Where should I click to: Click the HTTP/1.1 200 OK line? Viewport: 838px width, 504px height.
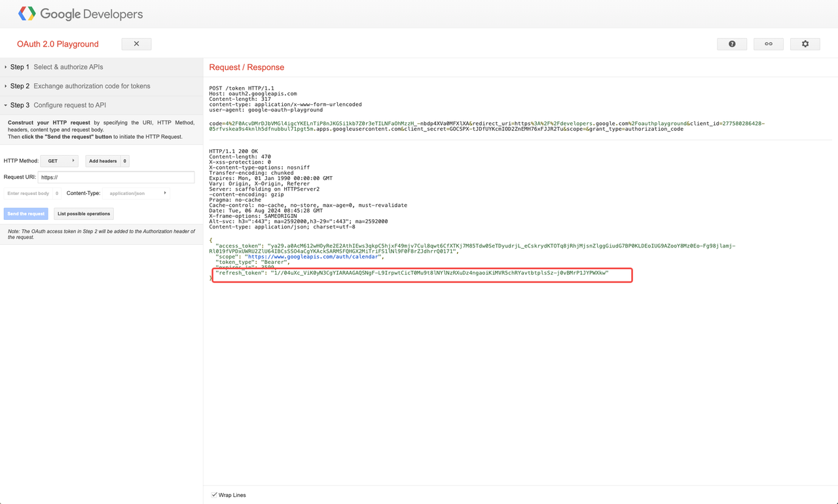234,152
